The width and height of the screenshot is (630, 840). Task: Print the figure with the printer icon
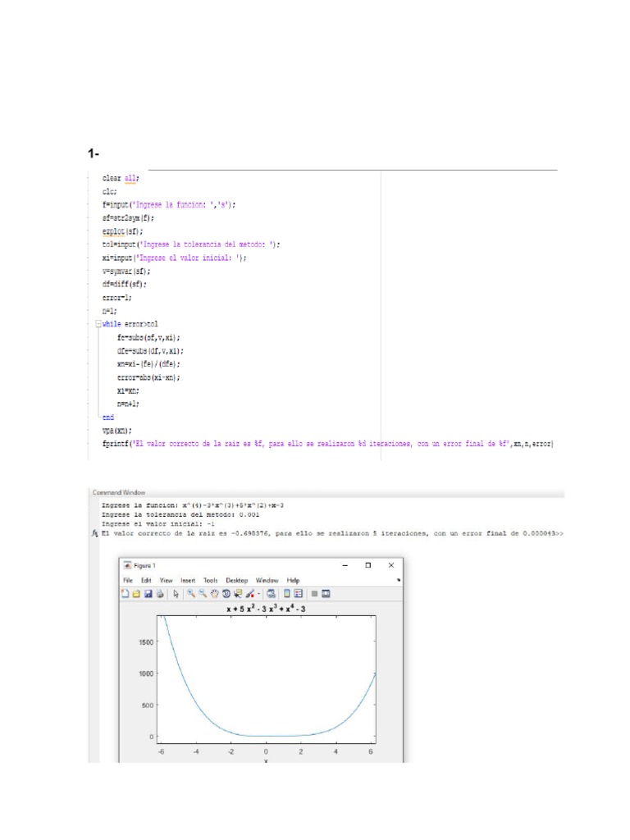pos(160,594)
